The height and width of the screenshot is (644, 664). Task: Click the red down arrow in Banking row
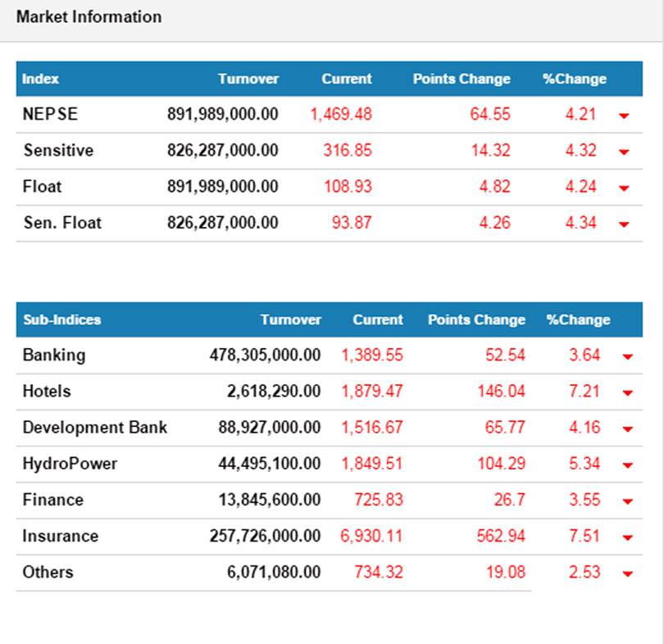click(628, 356)
